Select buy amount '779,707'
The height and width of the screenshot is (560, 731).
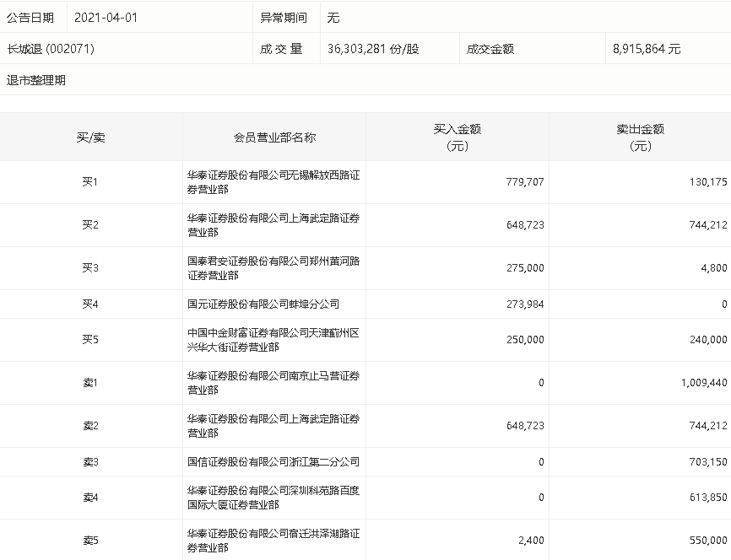525,181
